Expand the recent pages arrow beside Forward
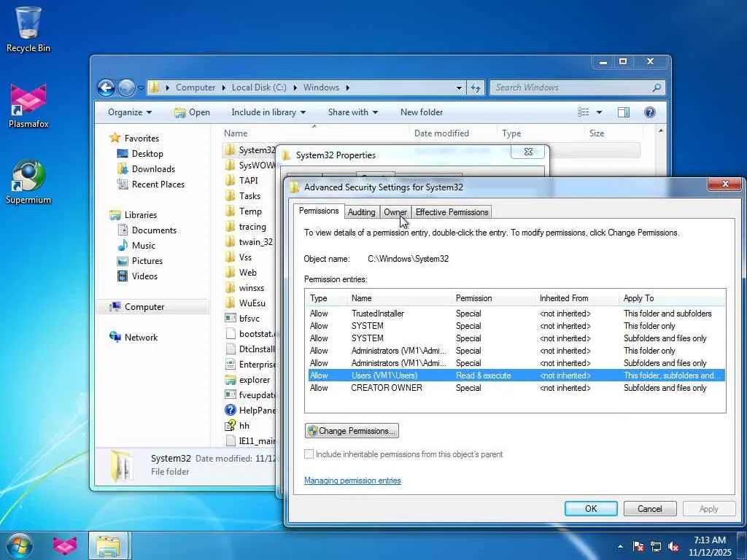 point(141,88)
